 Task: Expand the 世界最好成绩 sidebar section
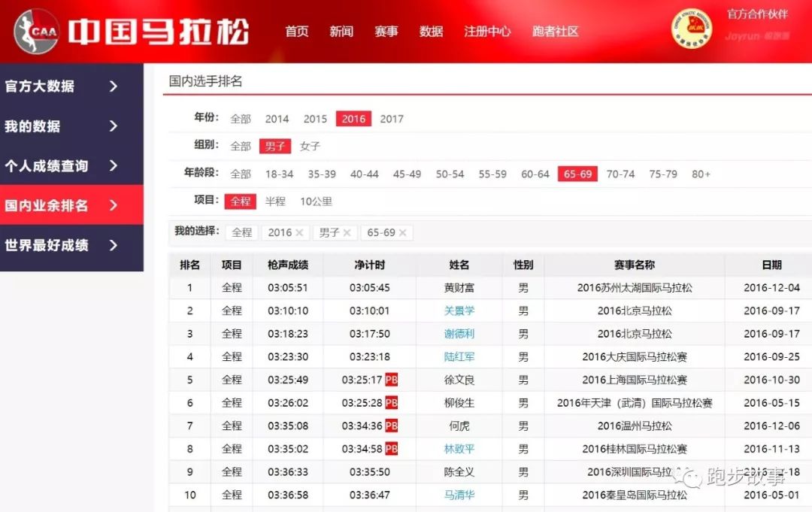[71, 244]
